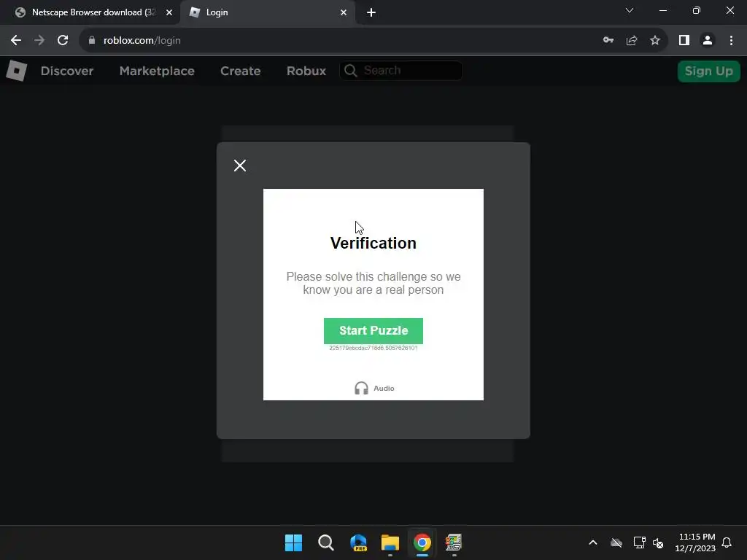The image size is (747, 560).
Task: Open the saved passwords key icon
Action: point(608,41)
